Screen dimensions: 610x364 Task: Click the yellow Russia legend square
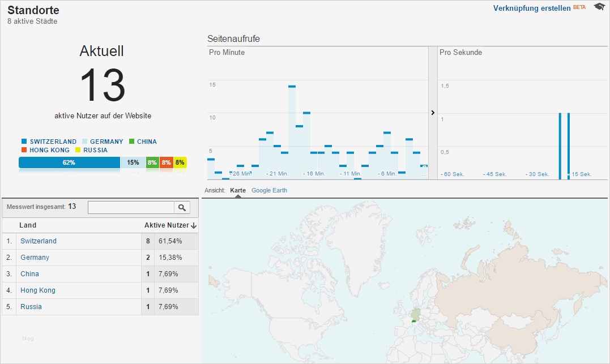point(78,149)
